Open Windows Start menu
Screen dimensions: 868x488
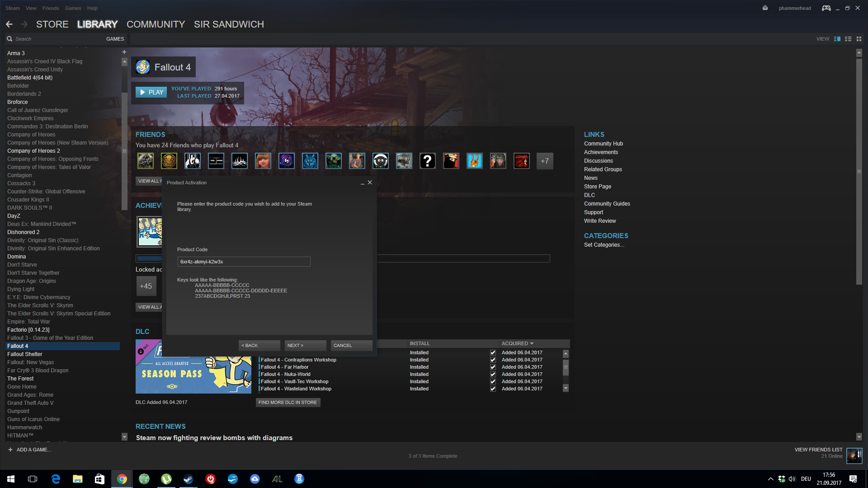point(11,479)
